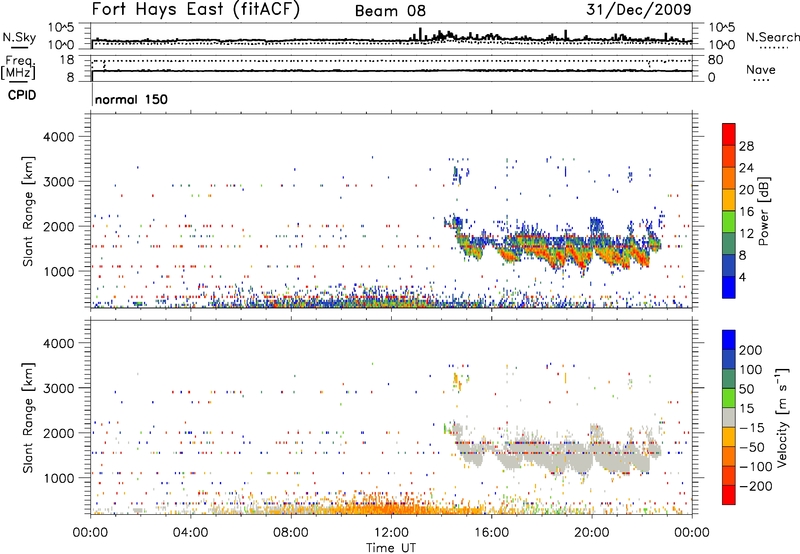Click '4000' tick on power panel range axis
This screenshot has width=800, height=554.
(58, 137)
